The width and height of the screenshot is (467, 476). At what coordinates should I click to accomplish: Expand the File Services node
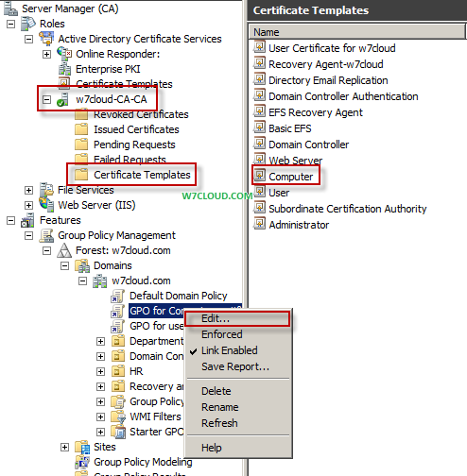[28, 190]
